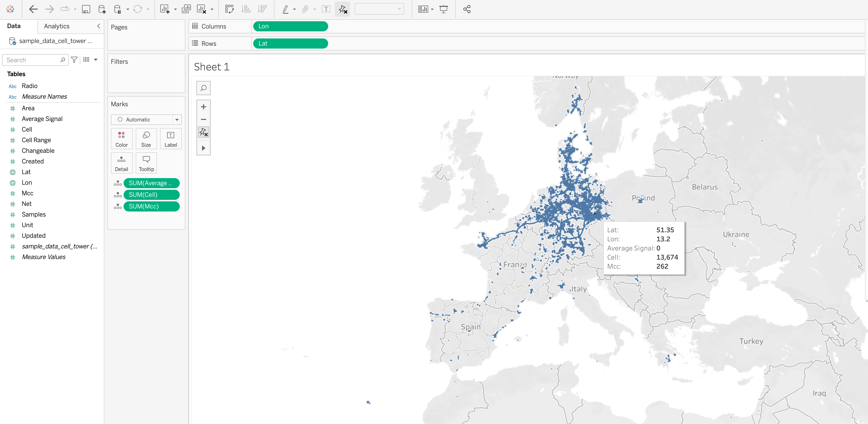Click the Search fields input box
Screen dimensions: 868x424
pyautogui.click(x=32, y=60)
